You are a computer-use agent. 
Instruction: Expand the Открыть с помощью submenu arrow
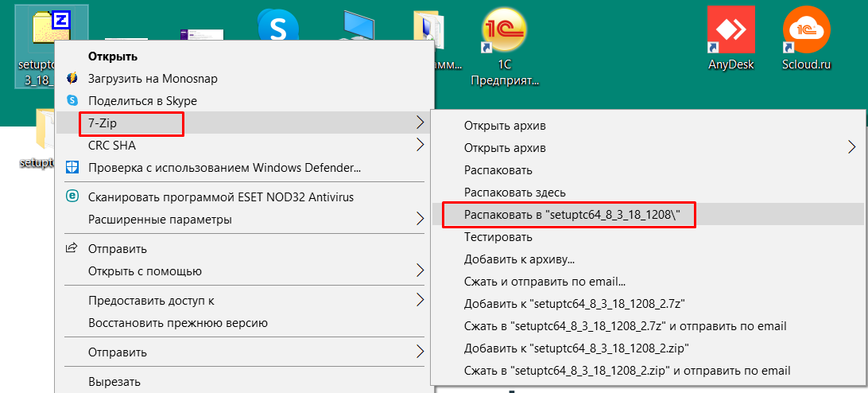tap(420, 271)
